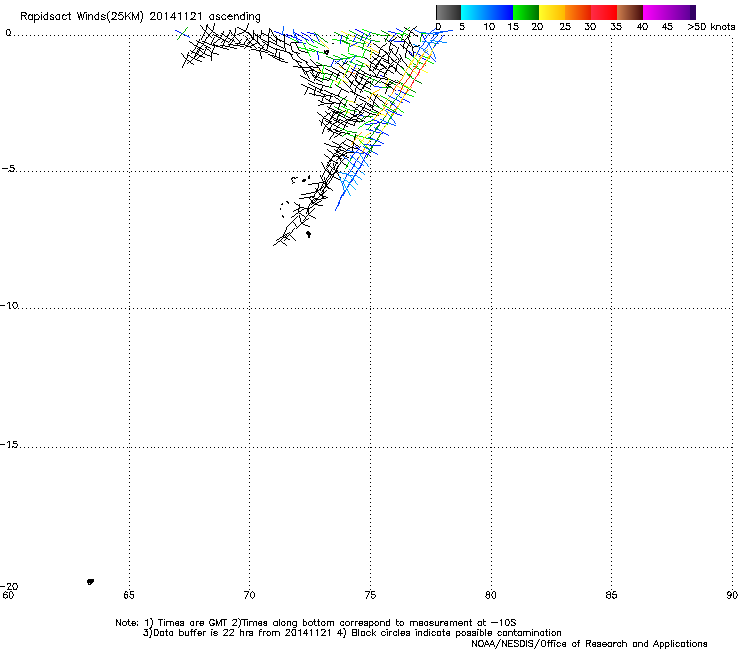Screen dimensions: 740x650
Task: Click the brown 35-40 knots color band
Action: pos(630,12)
